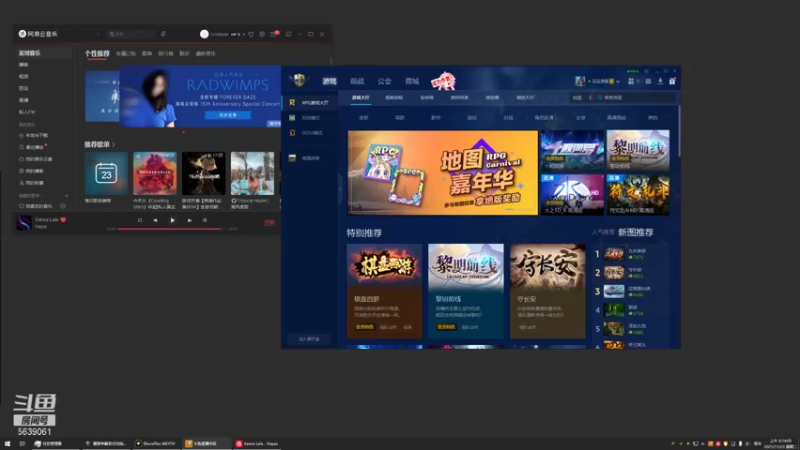
Task: Click the game platform shield logo
Action: [299, 80]
